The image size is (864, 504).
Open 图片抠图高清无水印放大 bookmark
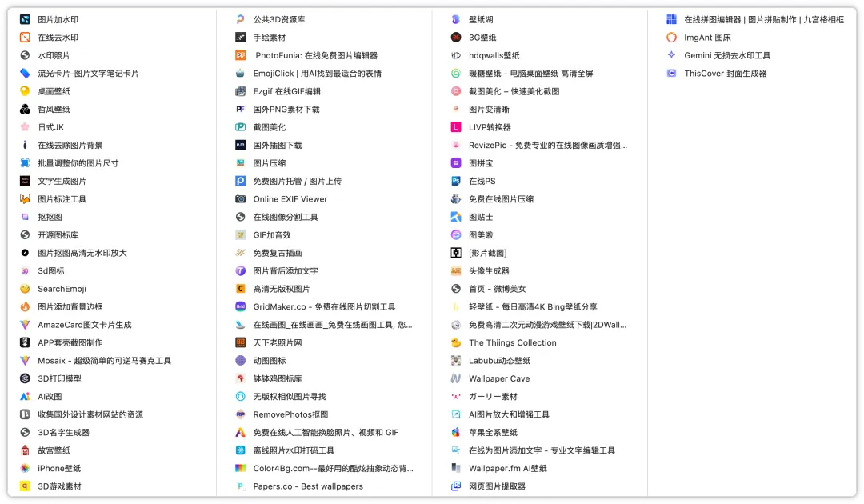tap(82, 253)
